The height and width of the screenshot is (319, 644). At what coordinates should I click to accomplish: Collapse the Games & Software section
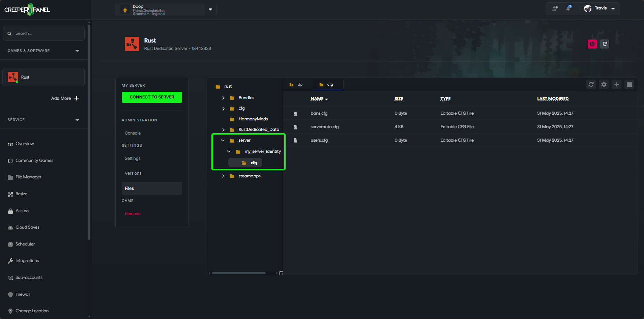[77, 51]
